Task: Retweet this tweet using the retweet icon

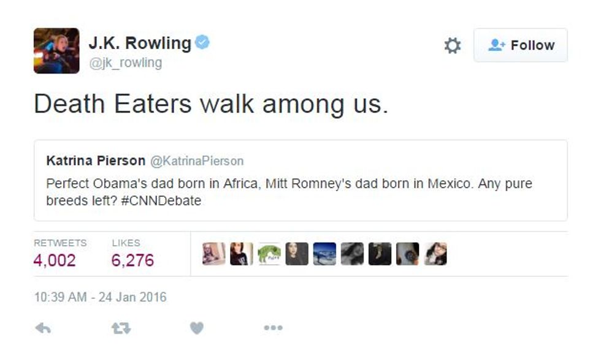Action: pyautogui.click(x=121, y=328)
